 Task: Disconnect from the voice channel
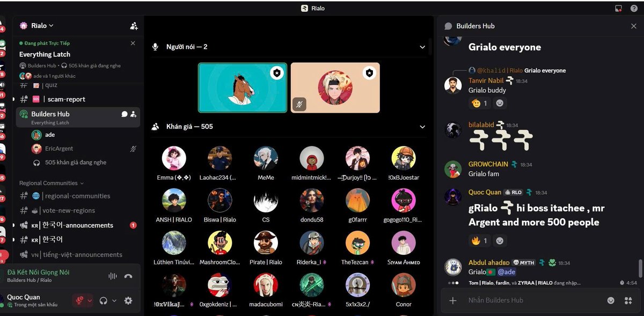tap(128, 276)
